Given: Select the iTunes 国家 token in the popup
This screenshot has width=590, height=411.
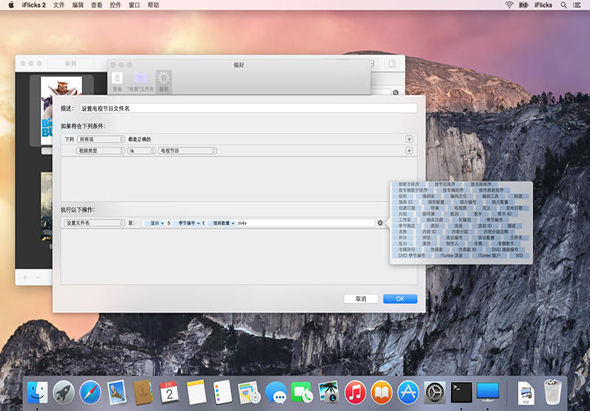Looking at the screenshot, I should [x=451, y=256].
